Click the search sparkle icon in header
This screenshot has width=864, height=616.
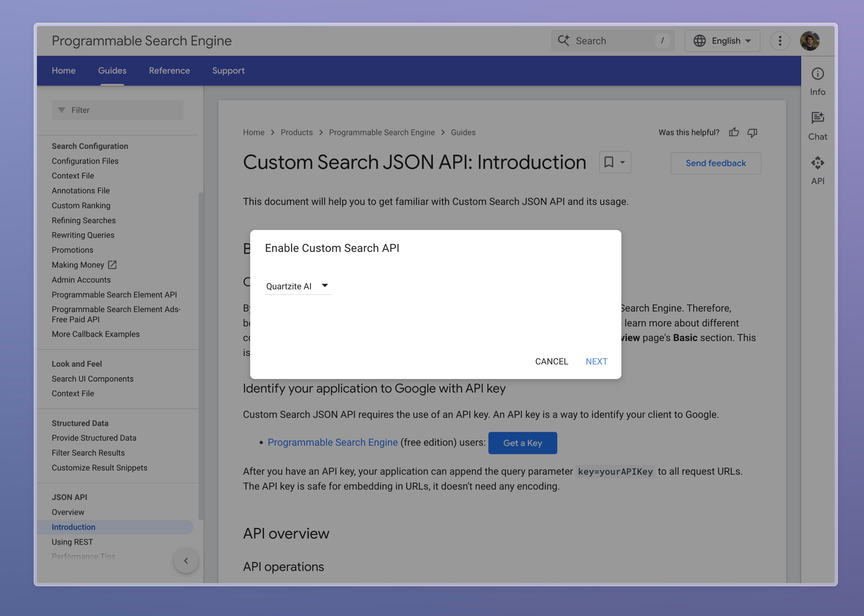[563, 40]
